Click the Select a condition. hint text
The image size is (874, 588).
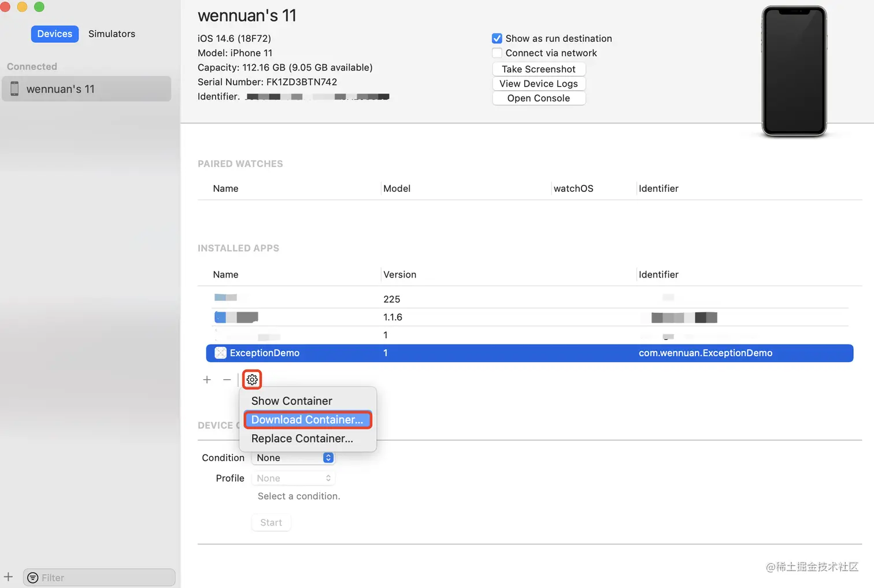point(299,496)
